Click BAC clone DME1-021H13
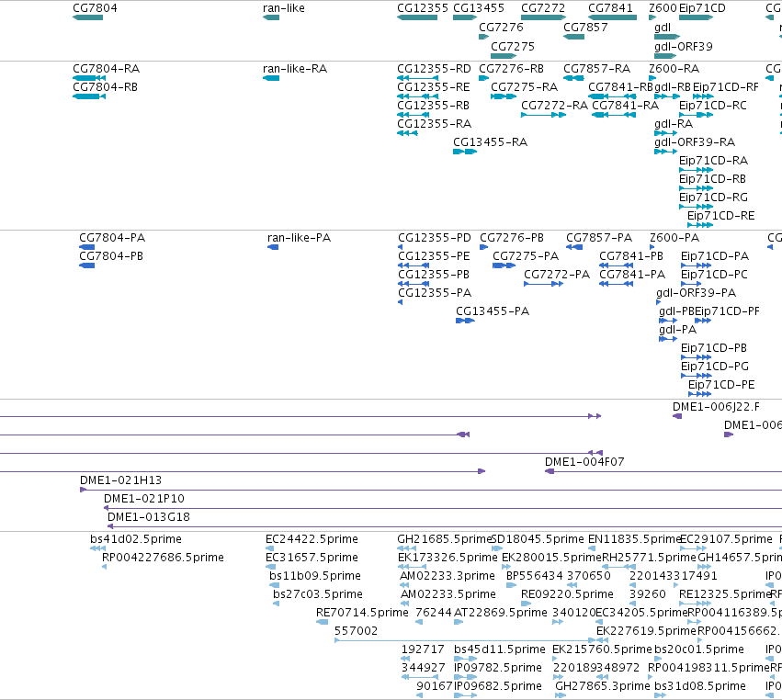The image size is (782, 700). [120, 480]
